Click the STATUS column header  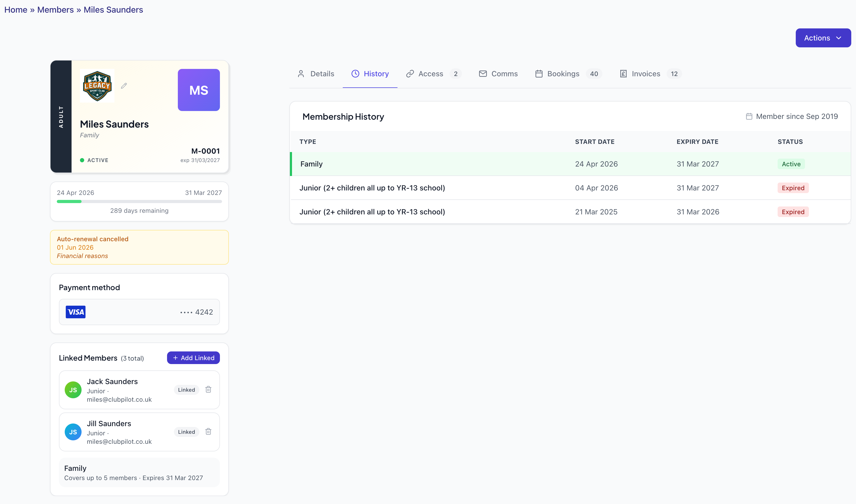coord(790,142)
